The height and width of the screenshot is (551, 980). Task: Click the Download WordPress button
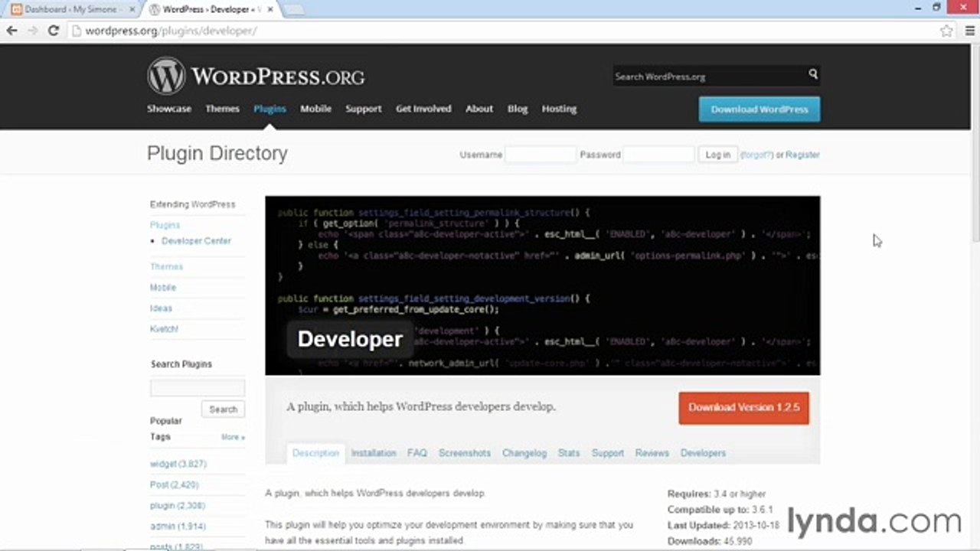(x=759, y=109)
